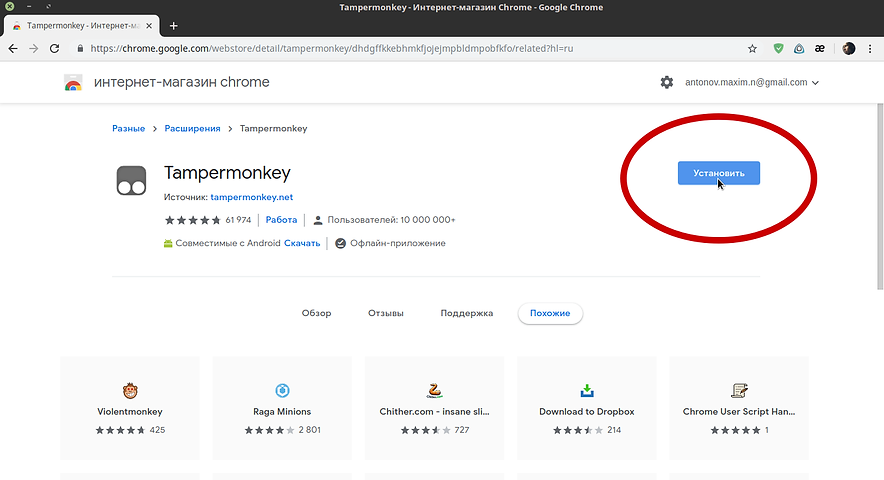The image size is (884, 480).
Task: Open the tampermonkey.net source link
Action: [251, 197]
